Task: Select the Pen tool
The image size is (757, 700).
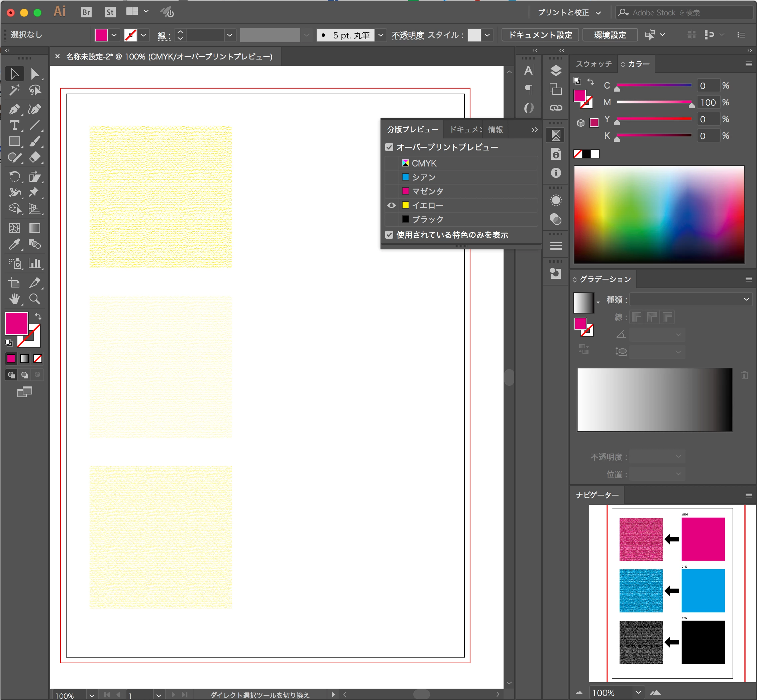Action: pos(14,109)
